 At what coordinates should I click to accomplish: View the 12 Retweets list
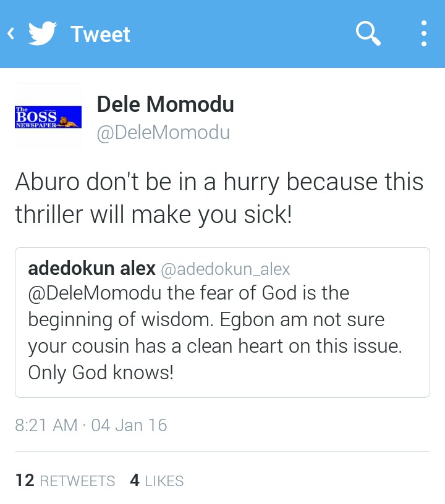(65, 481)
